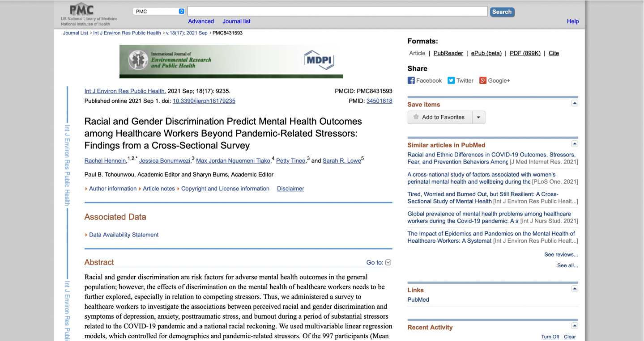
Task: Open author Petty Tineo
Action: [291, 161]
